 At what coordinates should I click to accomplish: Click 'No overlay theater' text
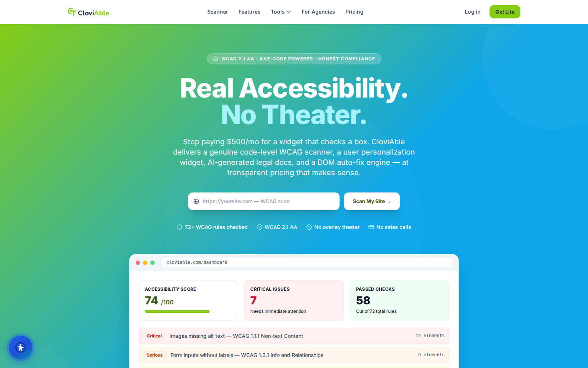(x=337, y=227)
